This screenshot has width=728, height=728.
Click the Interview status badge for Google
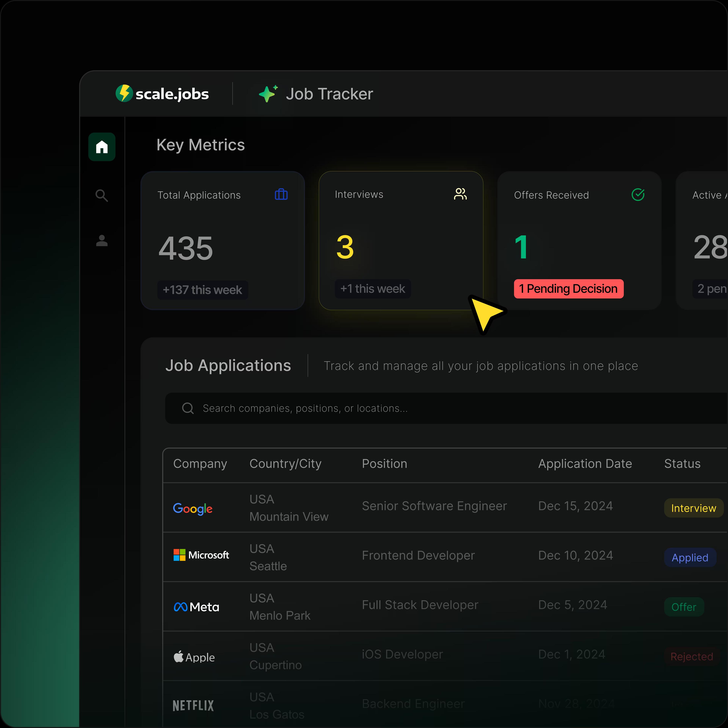[693, 508]
